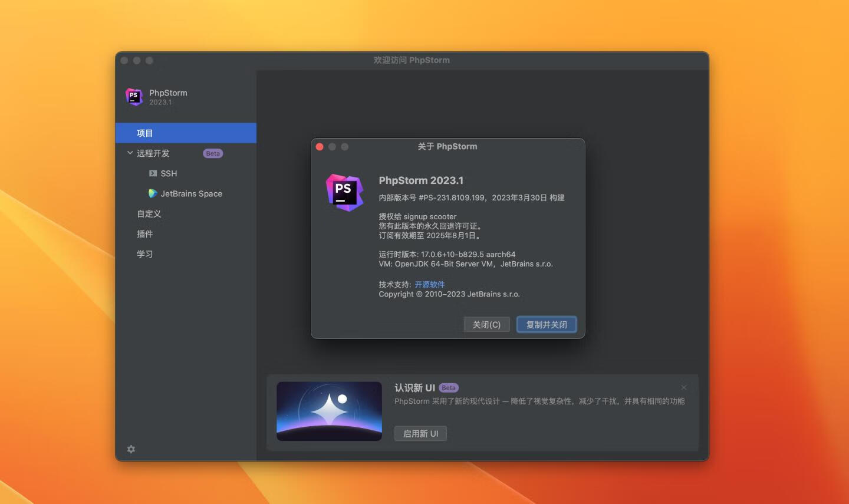Click the 您有此版本的永久回退许可证 line
849x504 pixels.
pos(431,226)
